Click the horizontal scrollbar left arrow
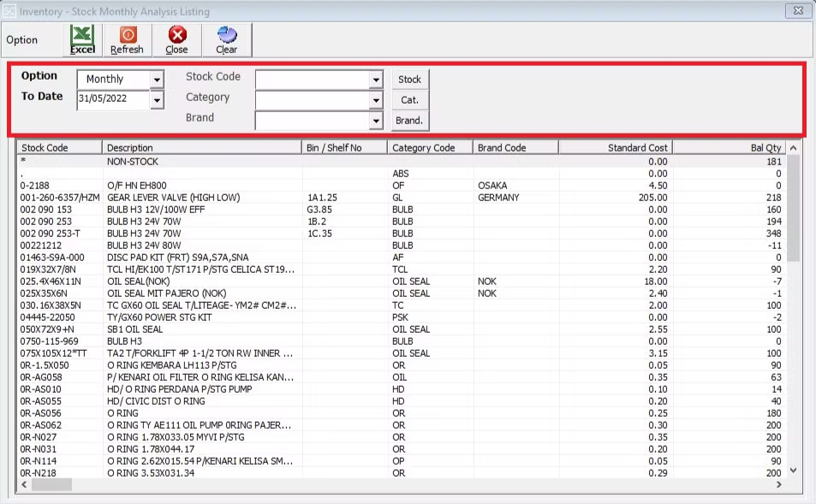 click(x=24, y=484)
